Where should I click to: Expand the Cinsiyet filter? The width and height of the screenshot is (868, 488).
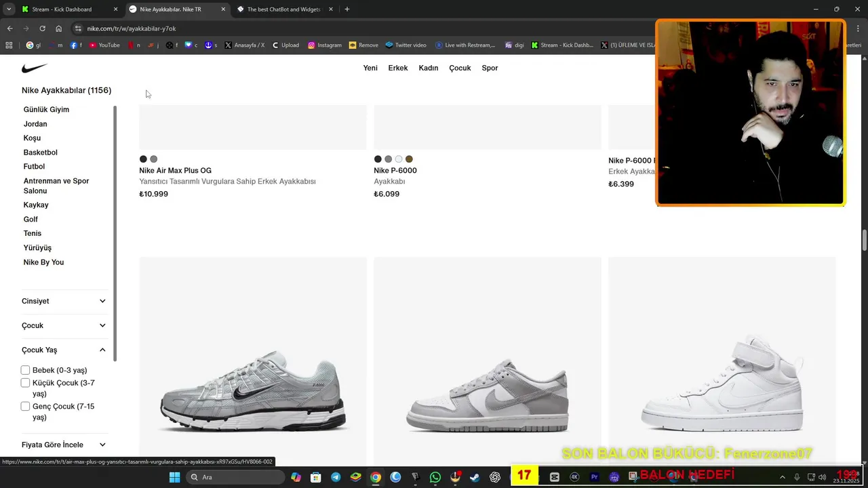(x=64, y=301)
